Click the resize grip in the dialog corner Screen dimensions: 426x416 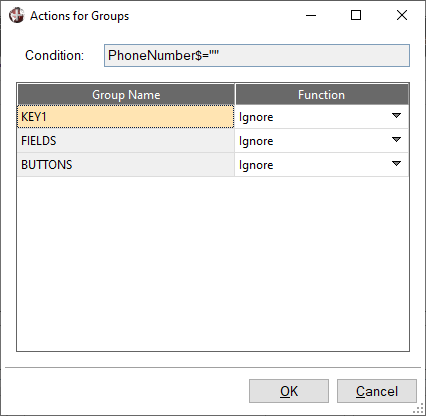pos(419,410)
